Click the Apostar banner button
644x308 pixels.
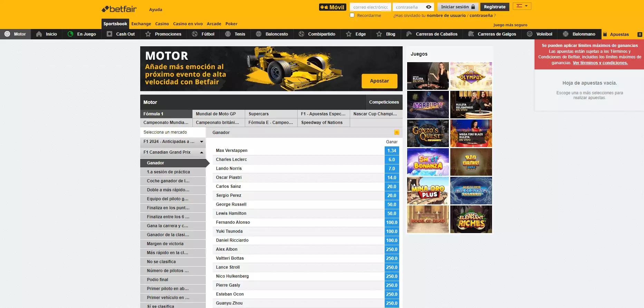[x=379, y=81]
